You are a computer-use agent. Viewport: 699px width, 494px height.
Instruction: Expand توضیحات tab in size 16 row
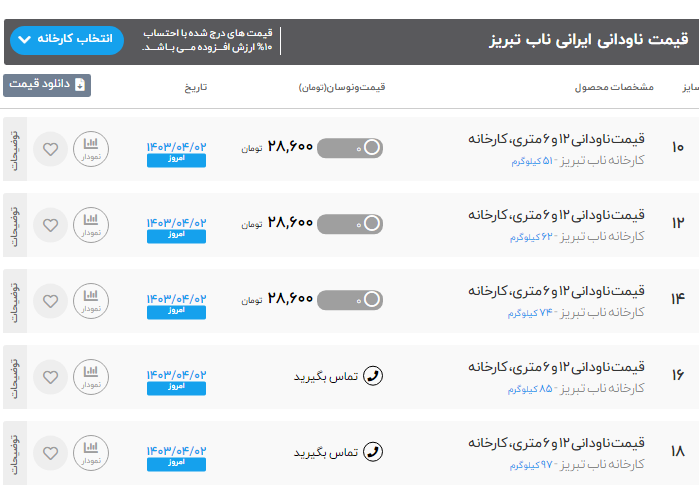click(x=14, y=377)
